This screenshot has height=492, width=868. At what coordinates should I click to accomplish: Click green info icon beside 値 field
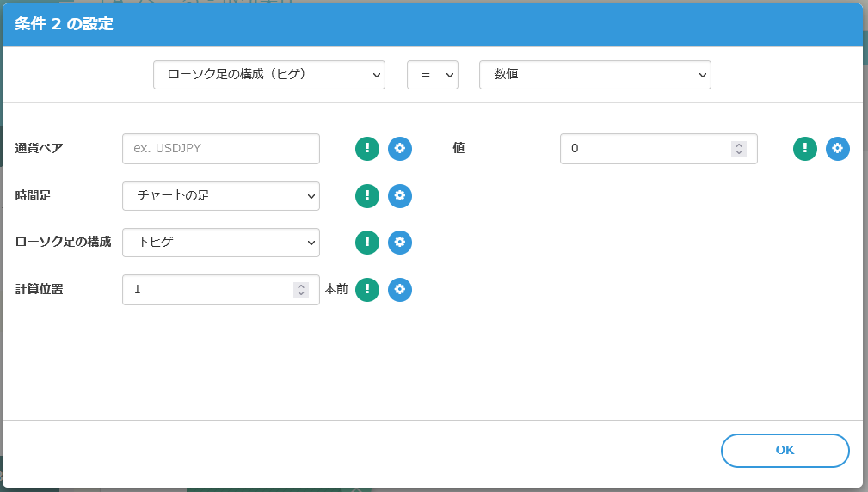pos(804,149)
